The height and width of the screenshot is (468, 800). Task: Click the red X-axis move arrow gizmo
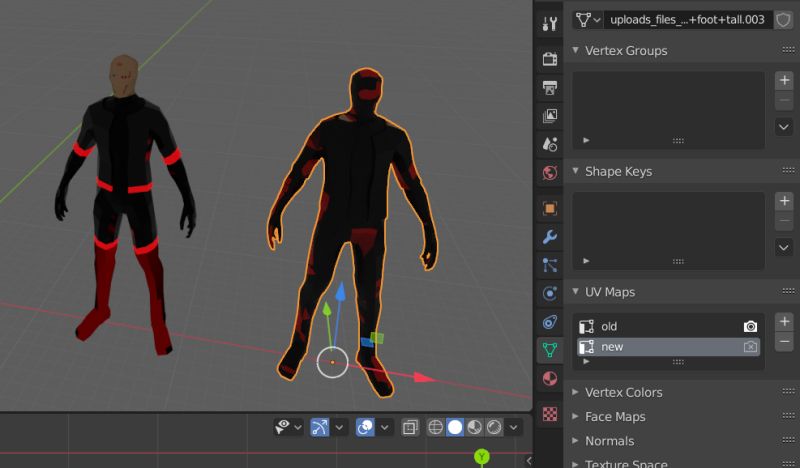pyautogui.click(x=422, y=378)
